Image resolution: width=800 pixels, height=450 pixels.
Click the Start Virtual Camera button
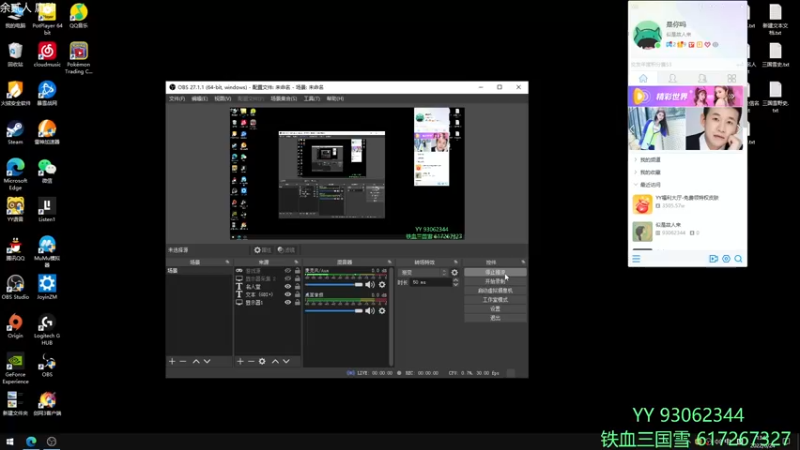(495, 291)
